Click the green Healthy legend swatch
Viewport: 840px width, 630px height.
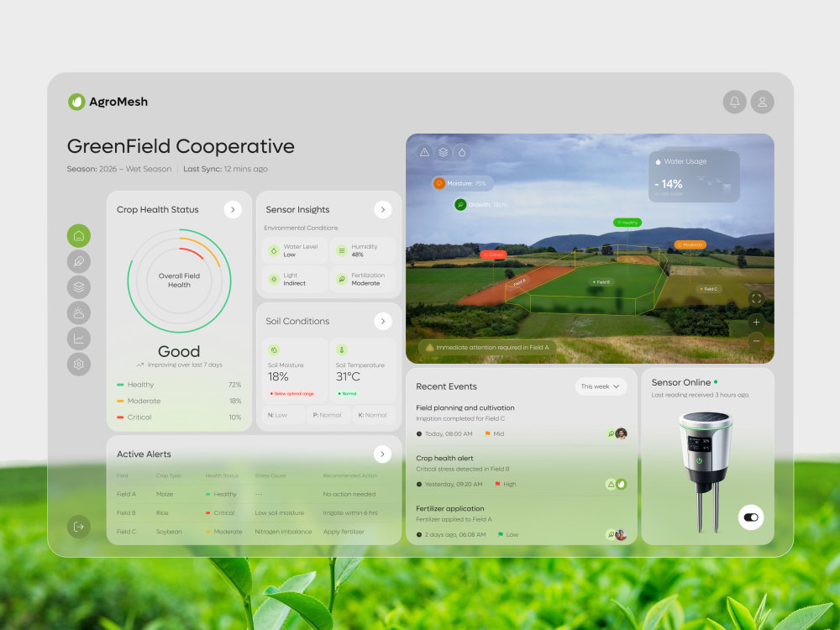(120, 385)
